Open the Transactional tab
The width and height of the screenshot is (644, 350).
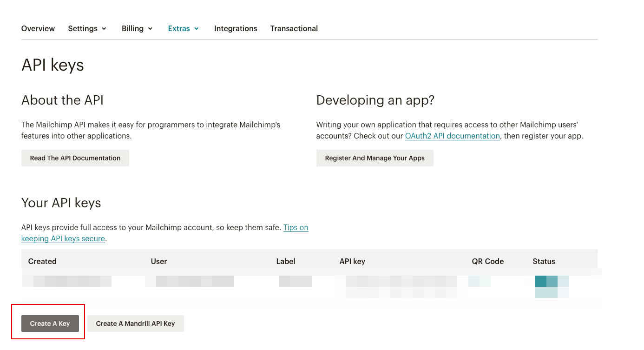[294, 28]
